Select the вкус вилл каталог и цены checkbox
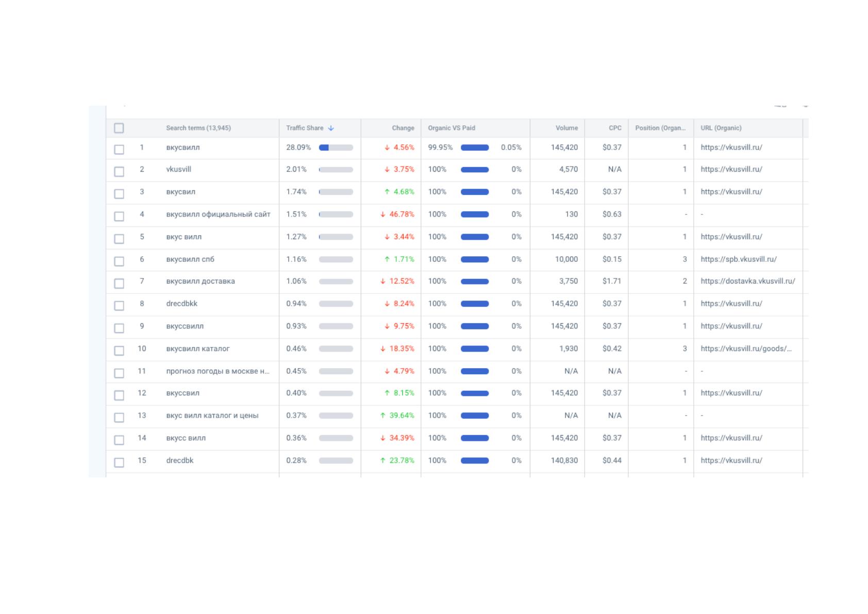The image size is (868, 614). tap(119, 418)
